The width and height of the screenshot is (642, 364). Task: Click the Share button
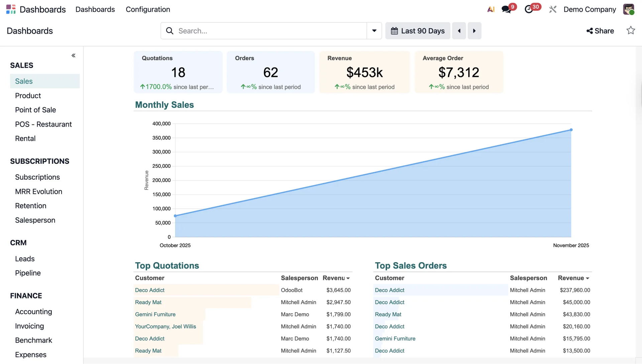(600, 31)
